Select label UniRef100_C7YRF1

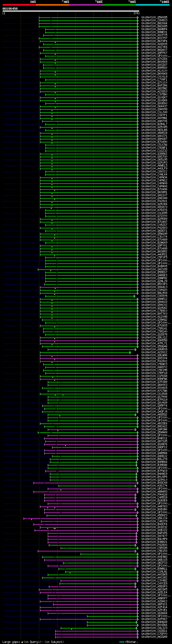(154, 79)
